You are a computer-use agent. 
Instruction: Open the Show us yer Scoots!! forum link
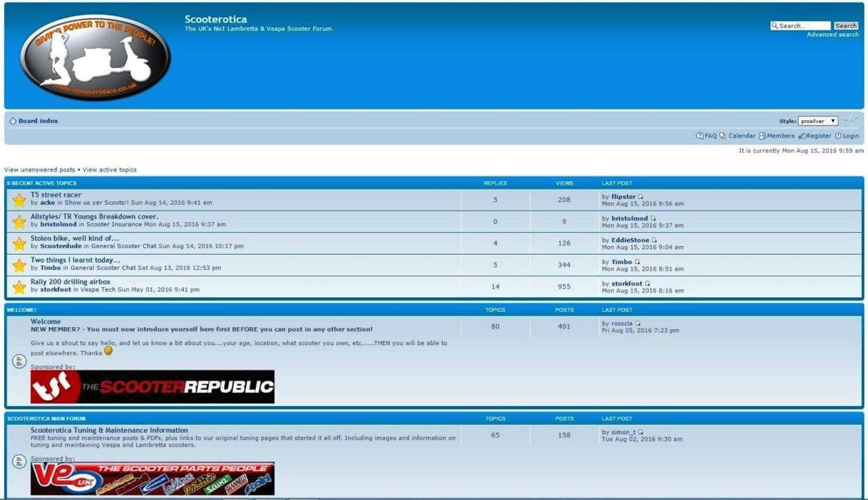point(98,203)
